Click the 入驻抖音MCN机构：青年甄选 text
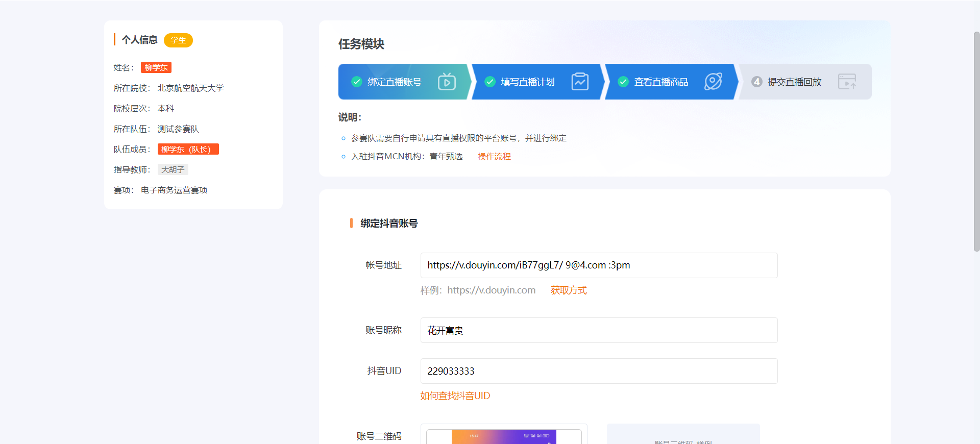This screenshot has width=980, height=444. [407, 157]
